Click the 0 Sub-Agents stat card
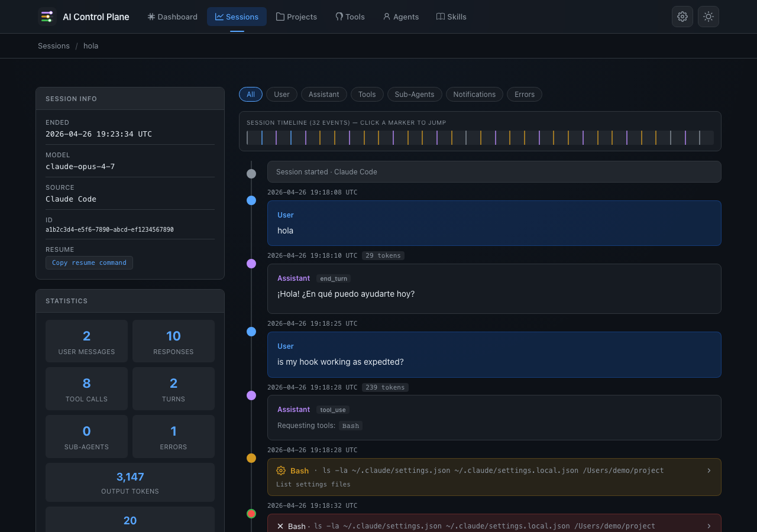The width and height of the screenshot is (757, 532). pos(86,436)
